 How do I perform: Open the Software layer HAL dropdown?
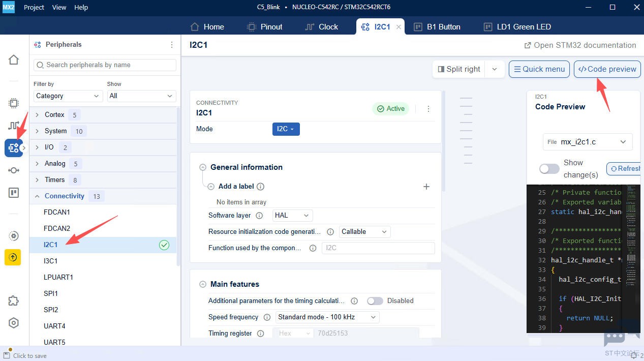(x=292, y=216)
